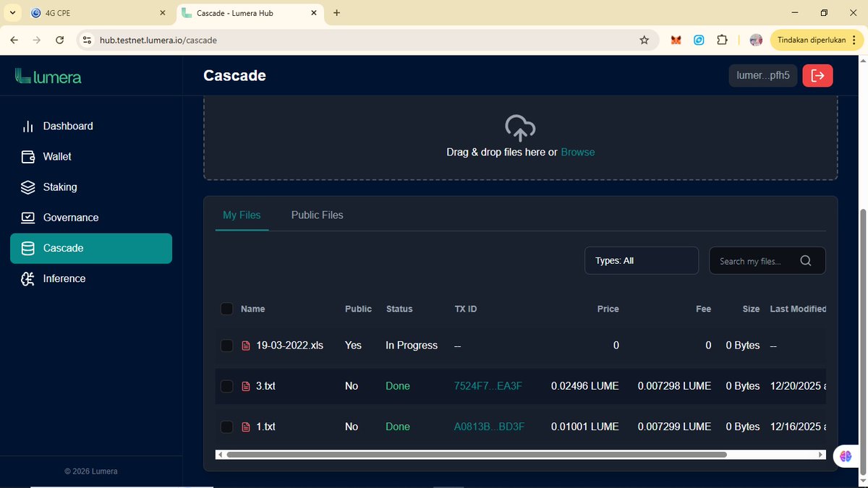Click the Tindakan diperlukan button
Viewport: 868px width, 488px height.
click(x=811, y=40)
